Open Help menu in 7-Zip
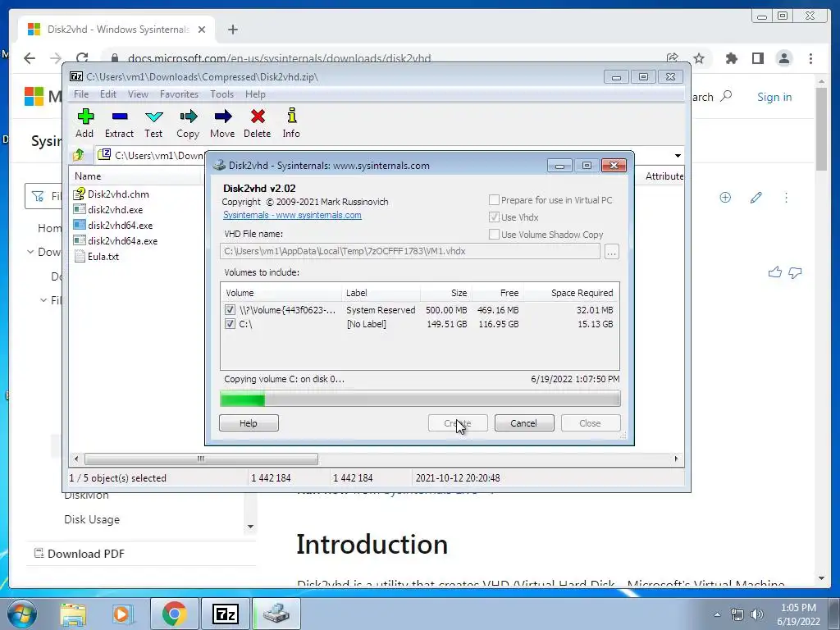This screenshot has width=840, height=630. (255, 94)
